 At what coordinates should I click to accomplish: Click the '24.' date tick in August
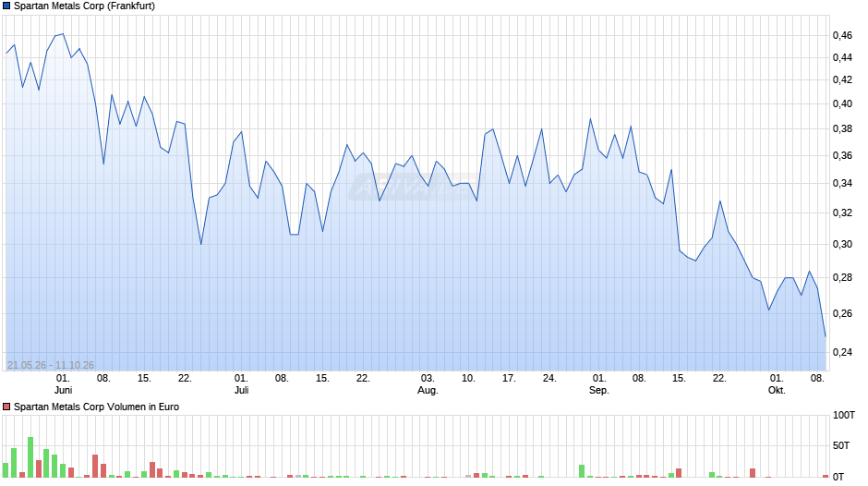pos(549,378)
